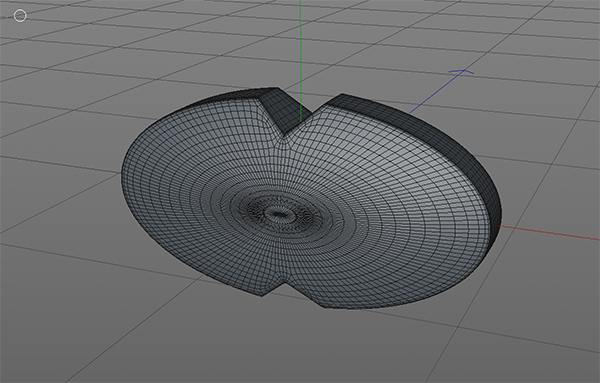Click where the red axis meets the disc edge

[499, 226]
